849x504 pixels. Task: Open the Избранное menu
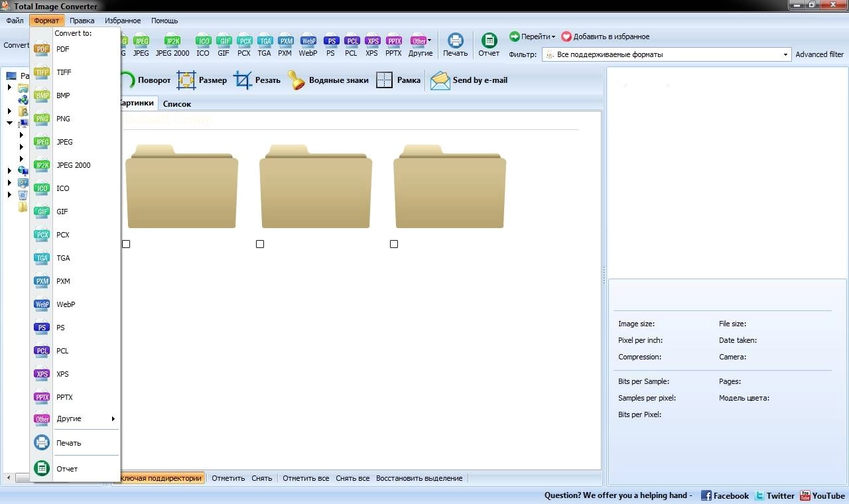pyautogui.click(x=123, y=21)
